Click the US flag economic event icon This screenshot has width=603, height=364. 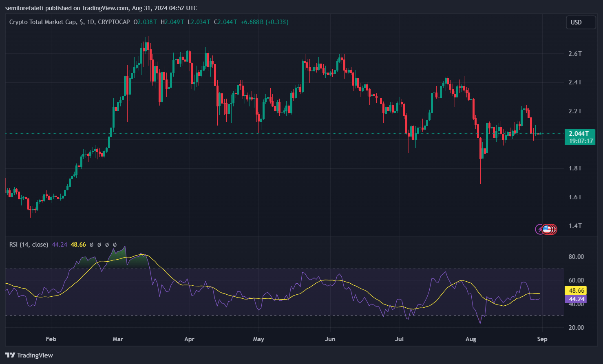547,229
